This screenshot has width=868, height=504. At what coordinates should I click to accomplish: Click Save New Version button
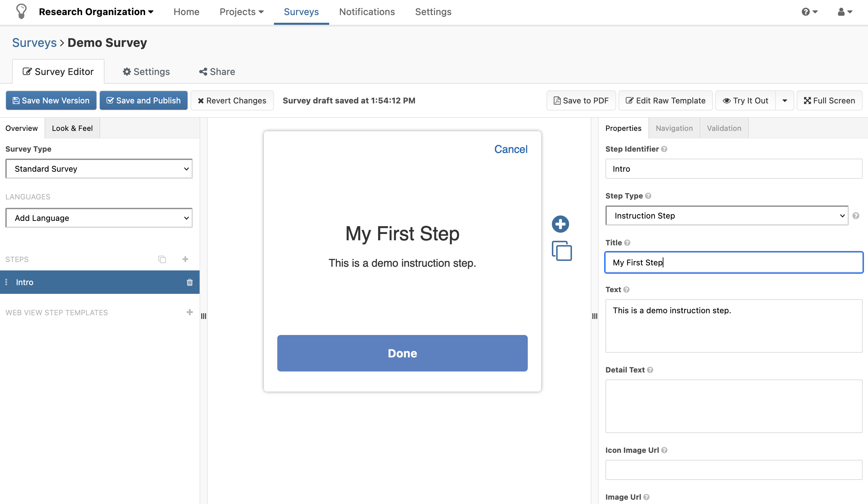pyautogui.click(x=51, y=100)
